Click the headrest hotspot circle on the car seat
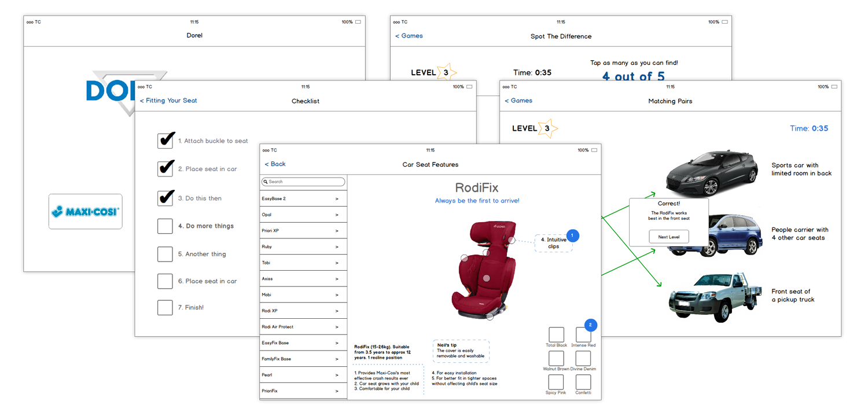 point(511,240)
